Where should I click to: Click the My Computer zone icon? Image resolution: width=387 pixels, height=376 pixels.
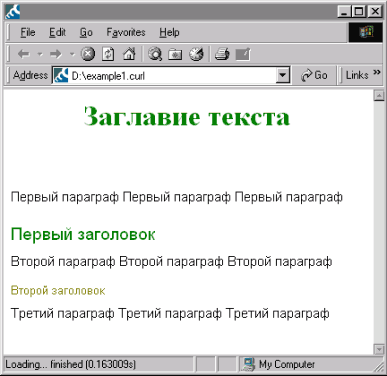point(248,364)
